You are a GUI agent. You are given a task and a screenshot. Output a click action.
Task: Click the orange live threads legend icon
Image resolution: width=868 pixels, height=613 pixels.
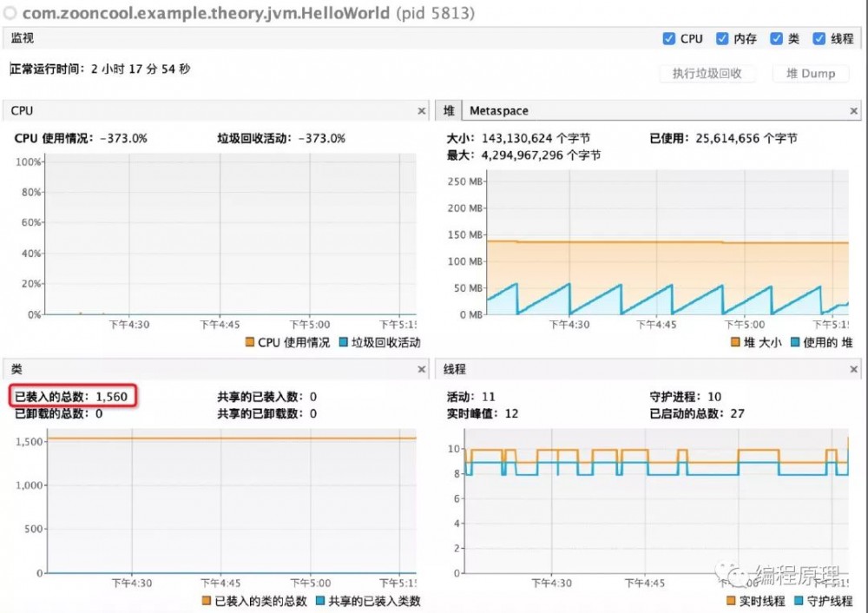[729, 600]
